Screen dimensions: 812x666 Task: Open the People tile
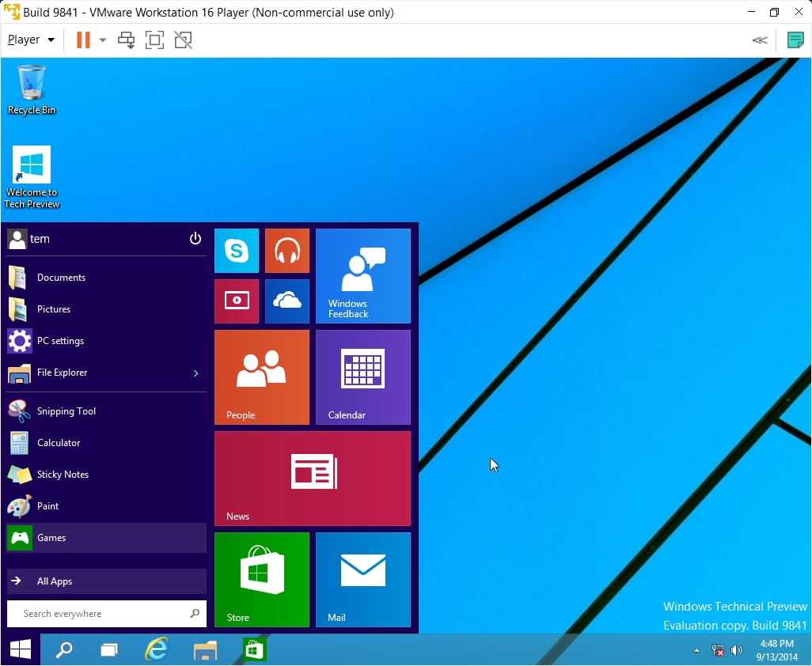pyautogui.click(x=261, y=377)
